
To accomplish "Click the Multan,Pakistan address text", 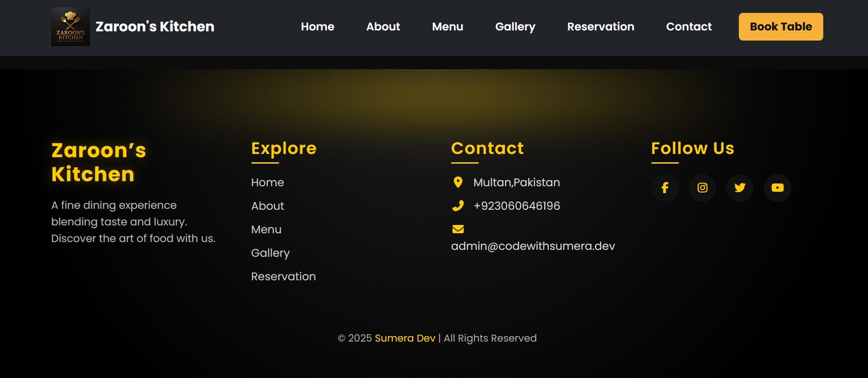I will (x=517, y=182).
